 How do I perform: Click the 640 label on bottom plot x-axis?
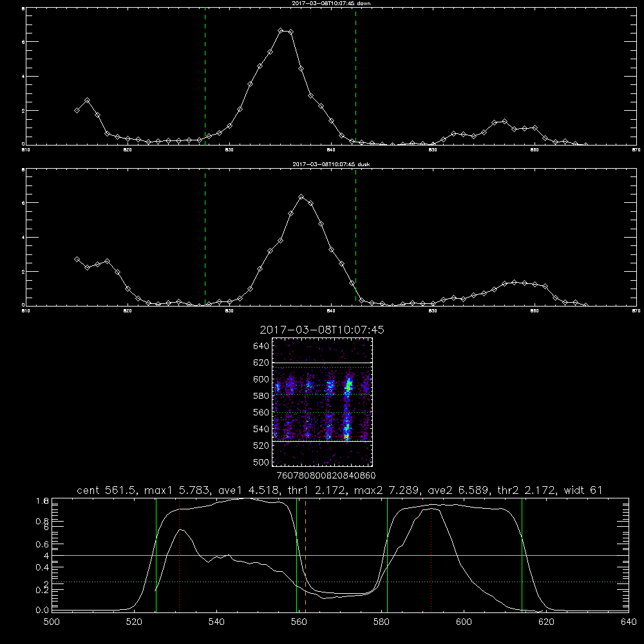coord(629,622)
